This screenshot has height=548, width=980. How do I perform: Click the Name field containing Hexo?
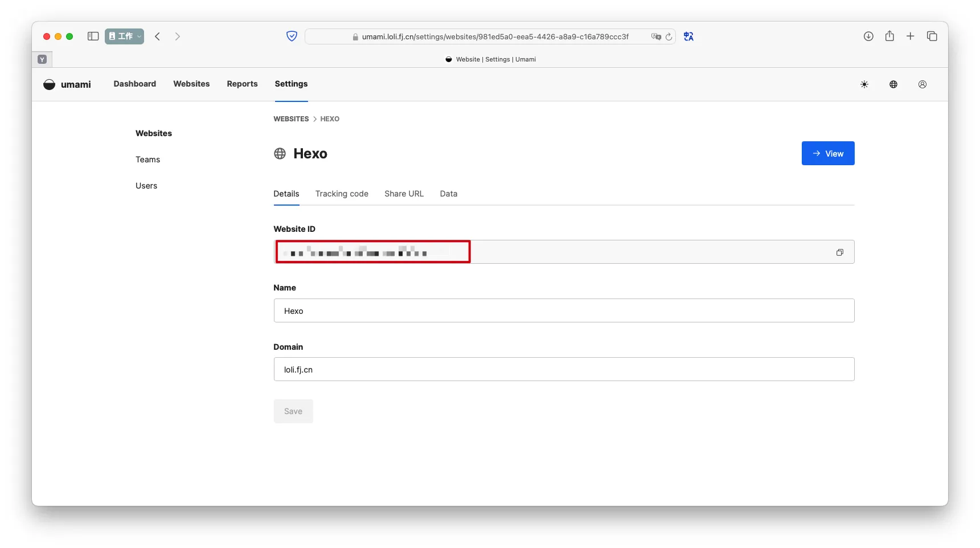564,310
